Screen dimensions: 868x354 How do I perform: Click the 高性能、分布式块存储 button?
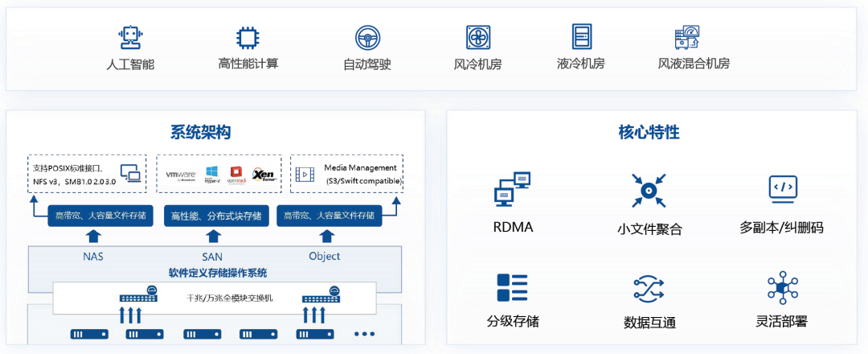[216, 216]
